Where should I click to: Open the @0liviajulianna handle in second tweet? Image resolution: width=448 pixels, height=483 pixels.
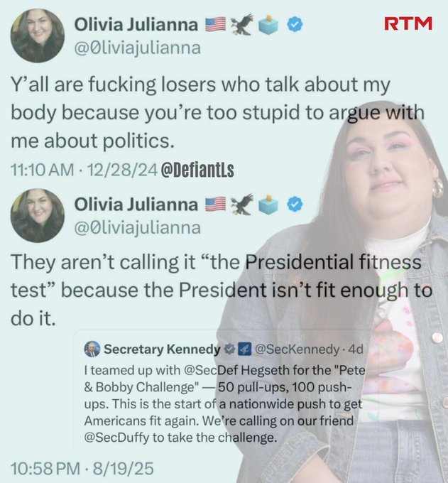(x=137, y=228)
